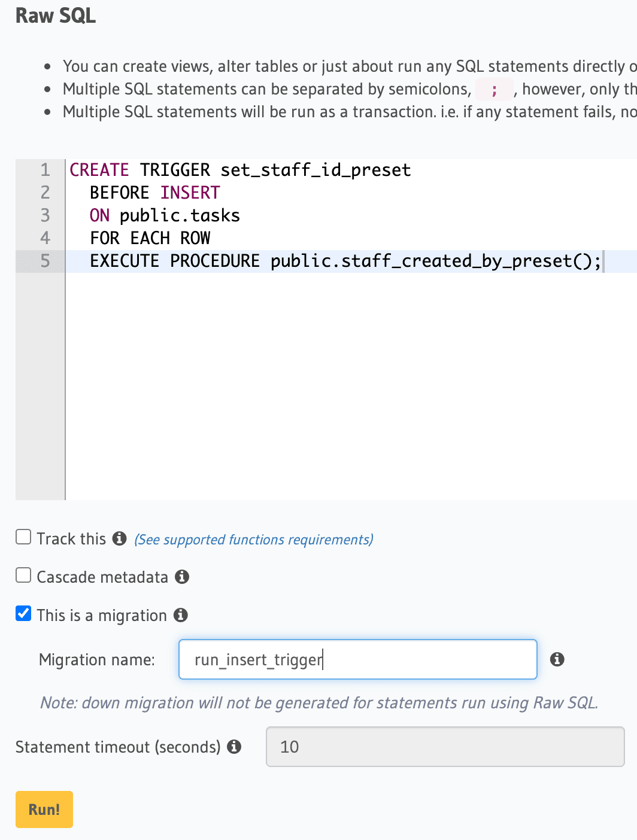Open info tooltip next to Track this
This screenshot has width=637, height=840.
pos(119,538)
